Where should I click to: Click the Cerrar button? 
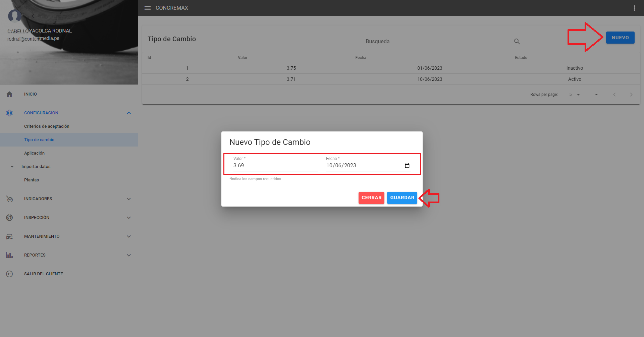(371, 198)
